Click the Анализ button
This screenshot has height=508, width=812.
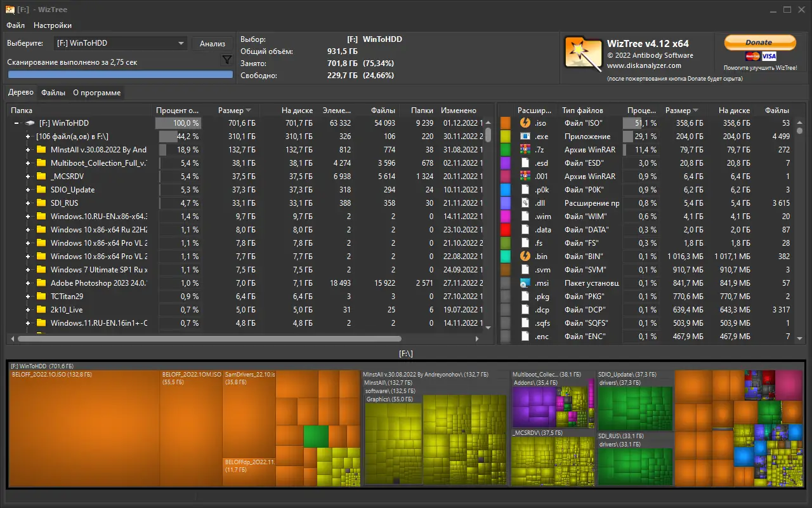point(213,43)
